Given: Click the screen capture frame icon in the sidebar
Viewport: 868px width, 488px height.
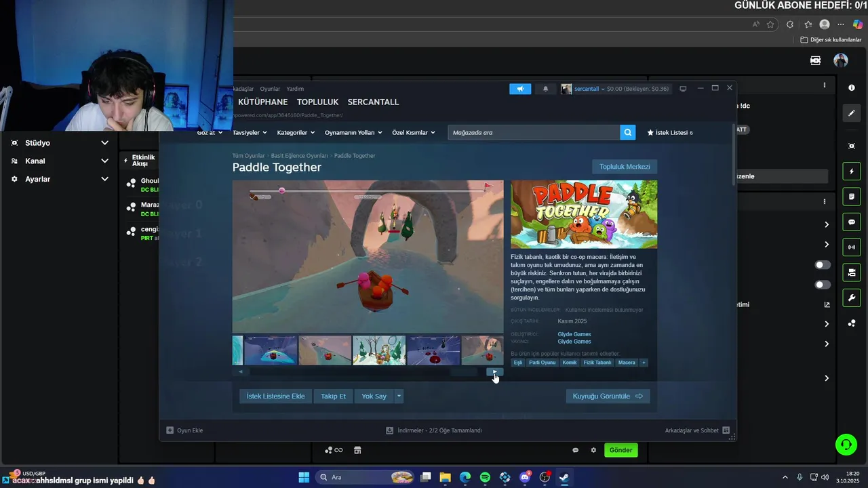Looking at the screenshot, I should point(852,146).
